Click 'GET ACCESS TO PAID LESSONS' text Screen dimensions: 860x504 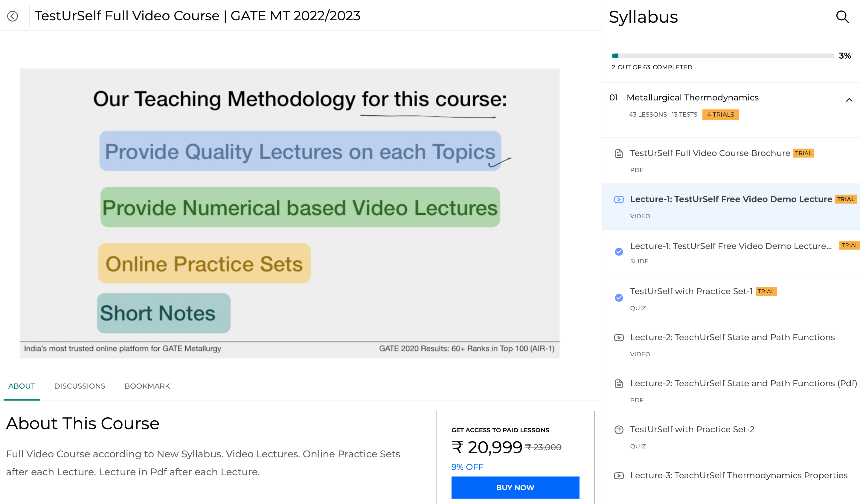coord(500,430)
